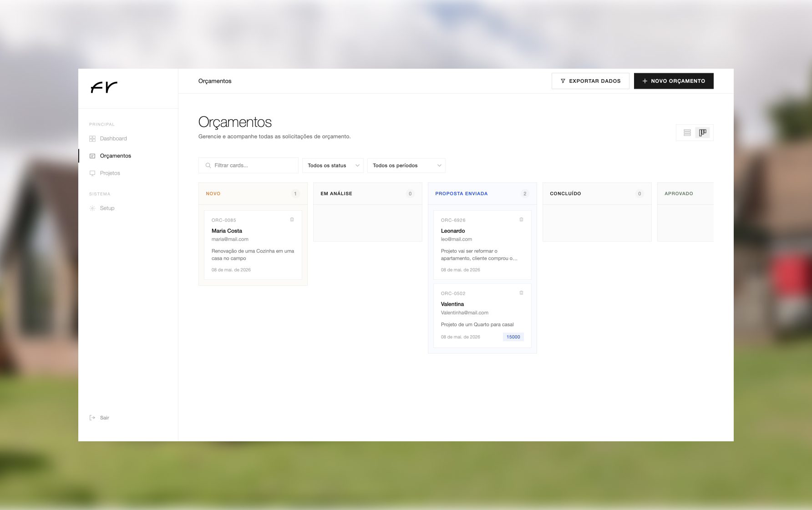Viewport: 812px width, 510px height.
Task: Delete Leonardo's card using the trash icon
Action: pyautogui.click(x=522, y=220)
